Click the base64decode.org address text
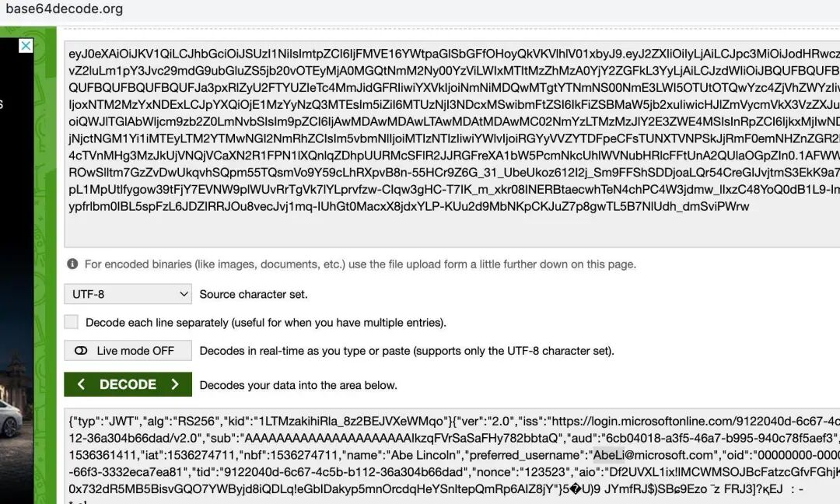 [65, 9]
